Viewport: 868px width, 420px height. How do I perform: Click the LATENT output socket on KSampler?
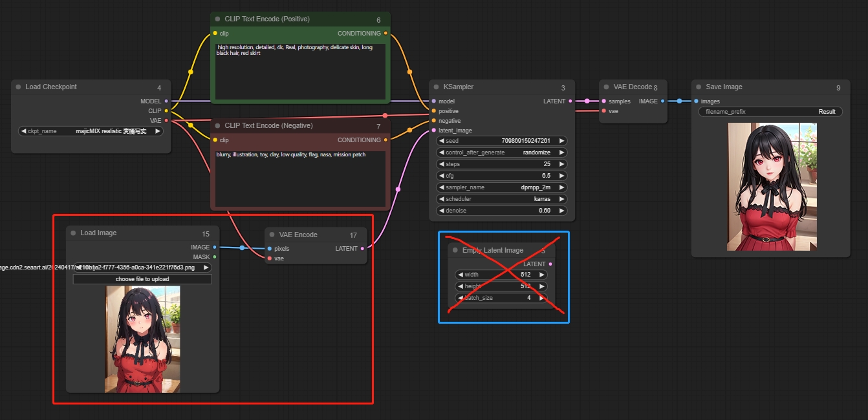coord(570,101)
